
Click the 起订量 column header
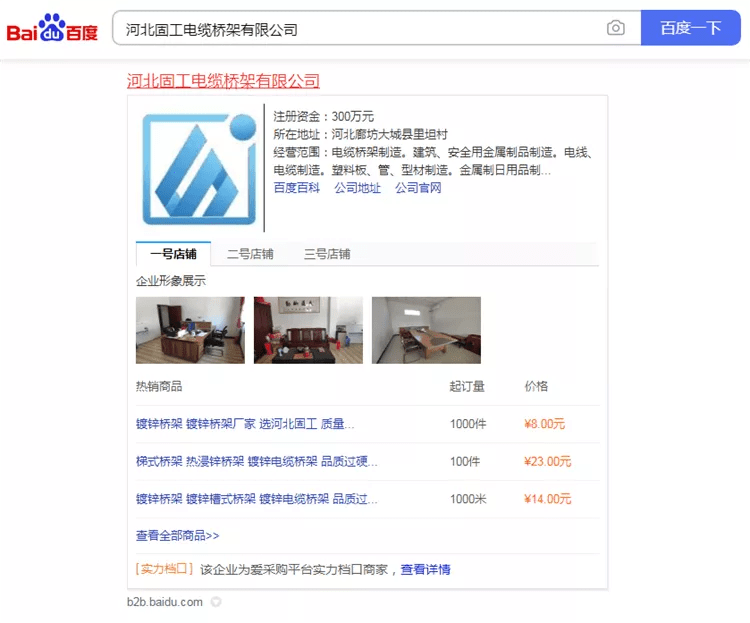pos(467,386)
